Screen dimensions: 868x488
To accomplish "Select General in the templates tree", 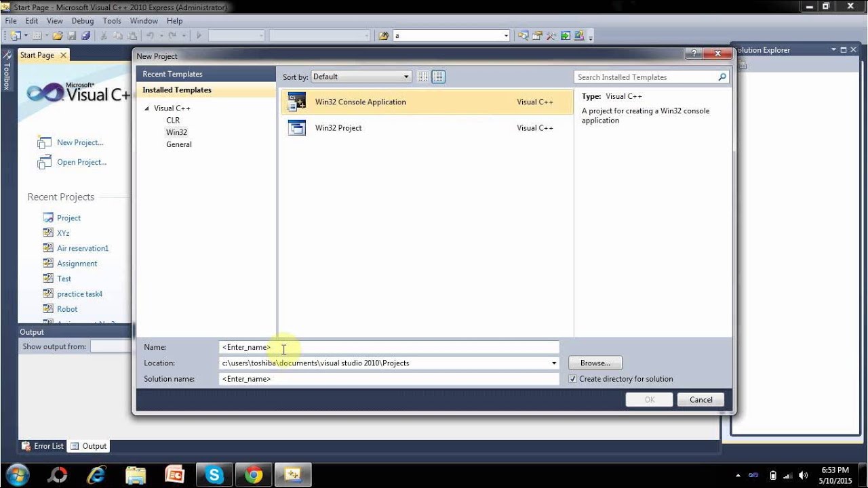I will pos(179,144).
